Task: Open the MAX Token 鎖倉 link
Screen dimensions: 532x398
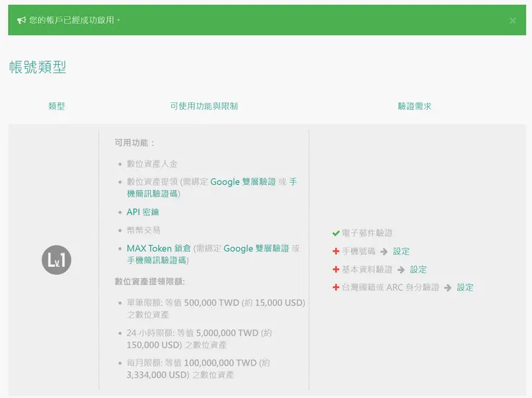Action: pyautogui.click(x=159, y=248)
